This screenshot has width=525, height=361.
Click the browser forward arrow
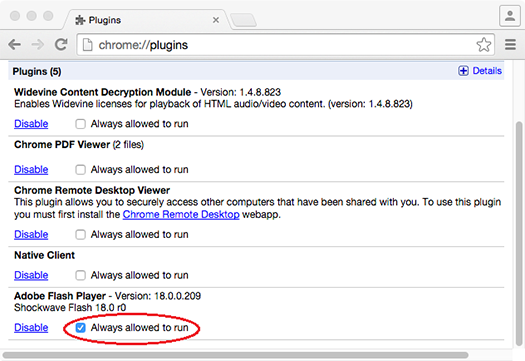(38, 45)
